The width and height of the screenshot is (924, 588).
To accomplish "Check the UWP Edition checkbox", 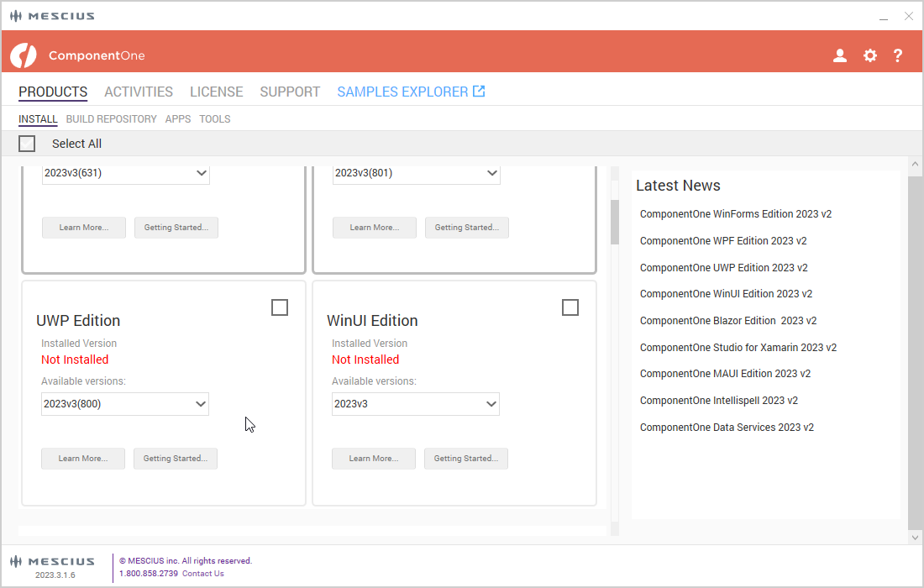I will pos(280,307).
